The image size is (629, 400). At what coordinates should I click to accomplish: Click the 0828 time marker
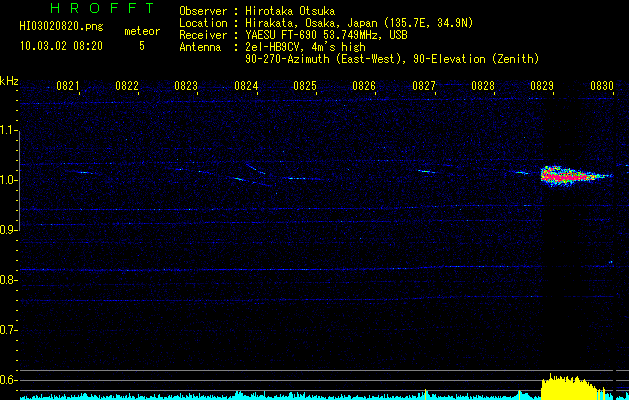click(x=483, y=86)
